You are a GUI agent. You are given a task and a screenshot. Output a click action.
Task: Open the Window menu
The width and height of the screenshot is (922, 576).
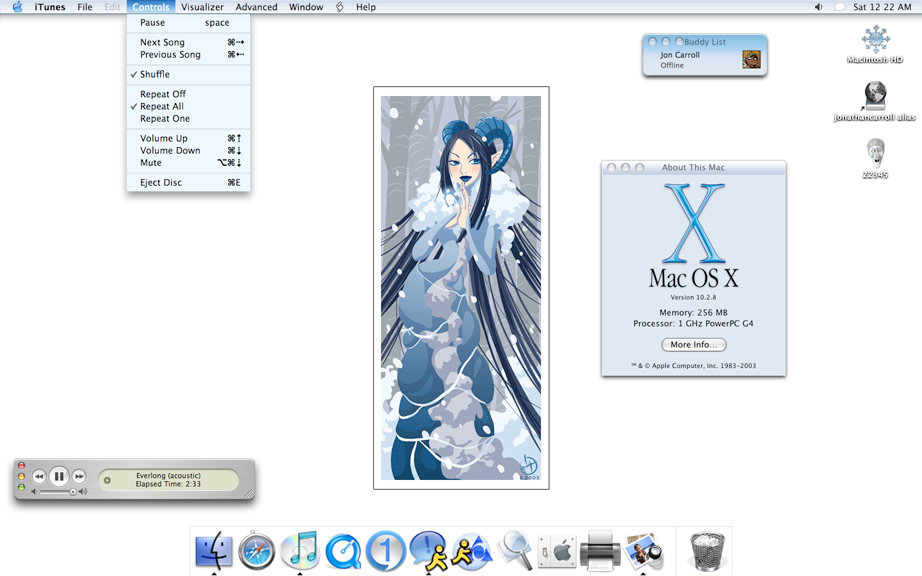pos(306,7)
